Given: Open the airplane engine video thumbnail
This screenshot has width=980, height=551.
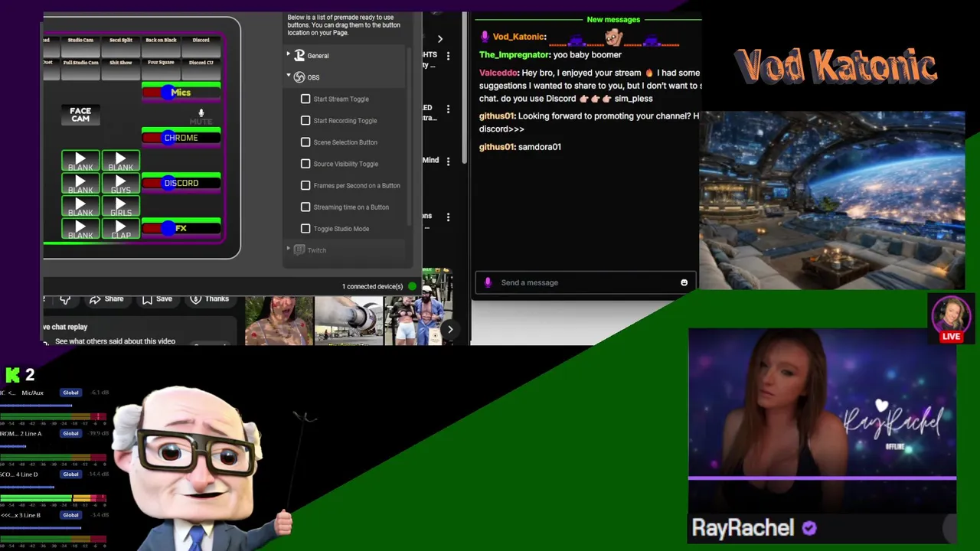Looking at the screenshot, I should point(348,321).
